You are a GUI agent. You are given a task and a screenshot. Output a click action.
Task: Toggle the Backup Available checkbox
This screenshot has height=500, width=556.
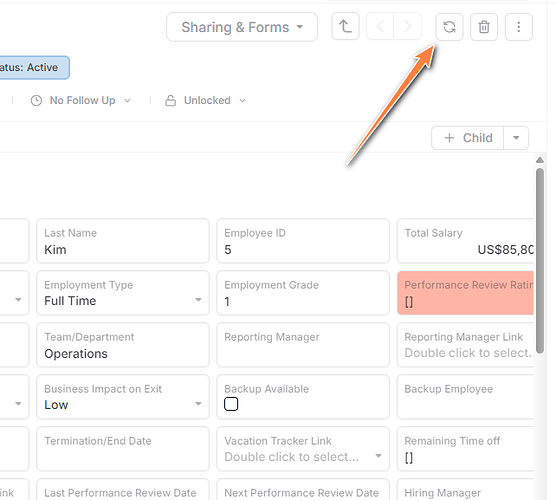click(231, 404)
